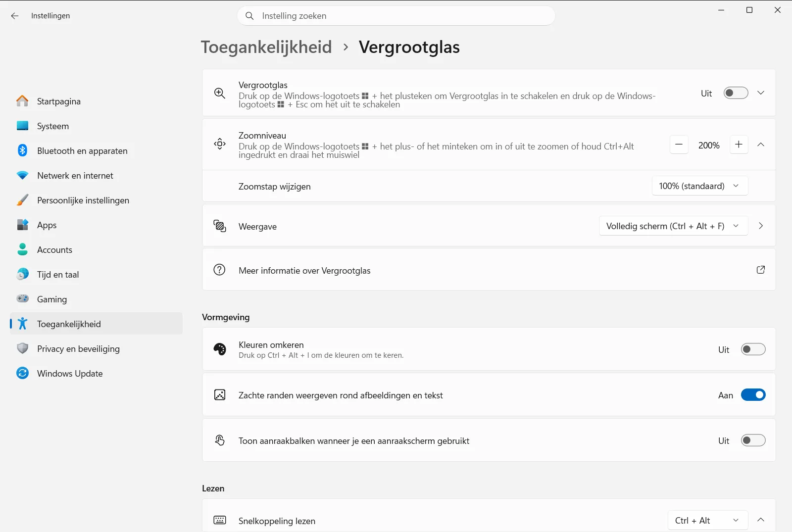Click the Lezen section heading

213,488
